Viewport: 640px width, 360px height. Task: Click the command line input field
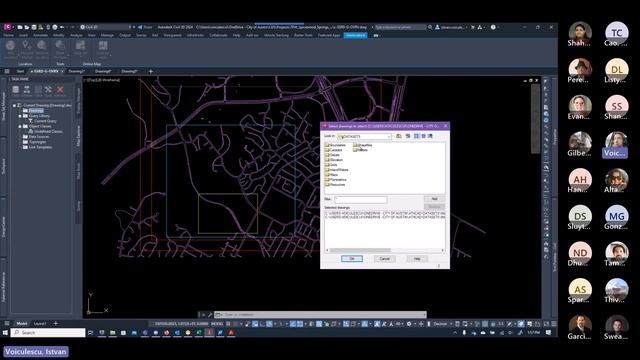[x=320, y=315]
